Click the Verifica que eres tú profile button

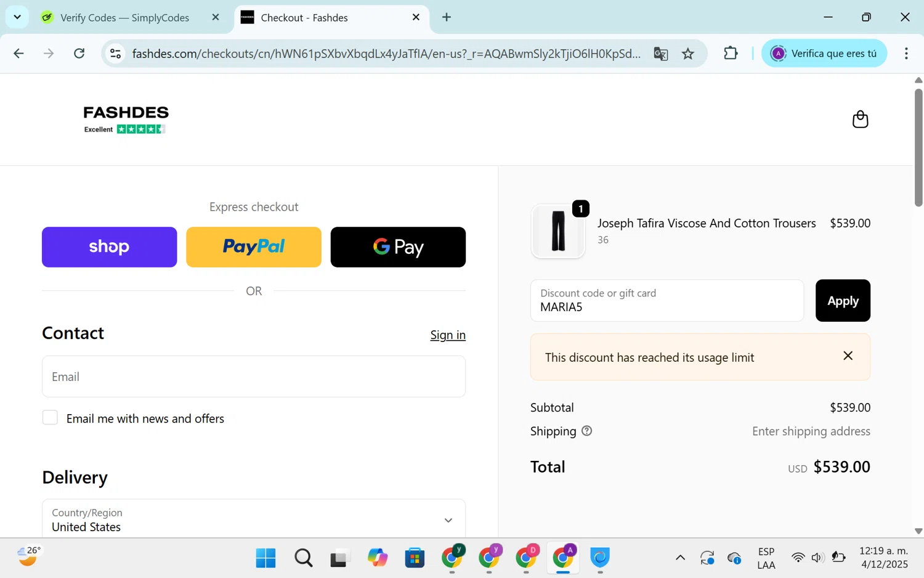point(824,54)
